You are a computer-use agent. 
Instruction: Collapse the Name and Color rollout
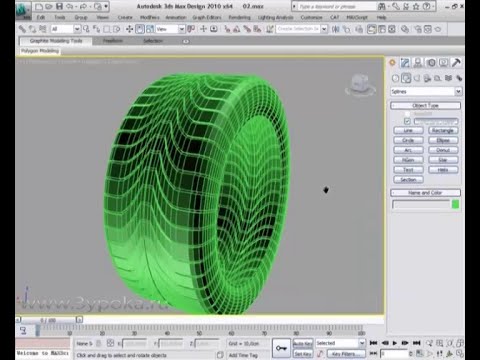tap(426, 193)
